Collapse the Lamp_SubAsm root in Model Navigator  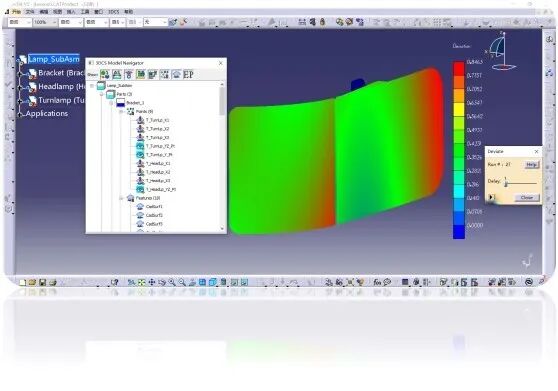[92, 86]
